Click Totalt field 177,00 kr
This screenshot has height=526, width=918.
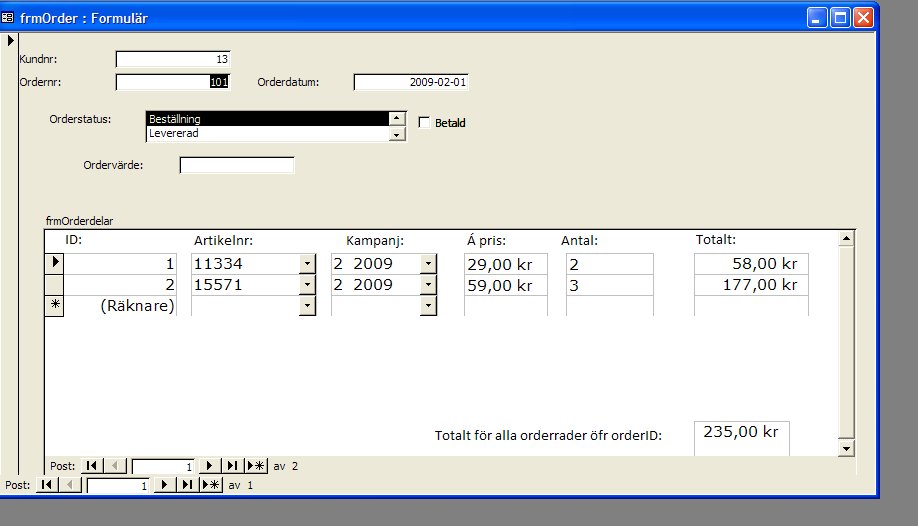(751, 285)
